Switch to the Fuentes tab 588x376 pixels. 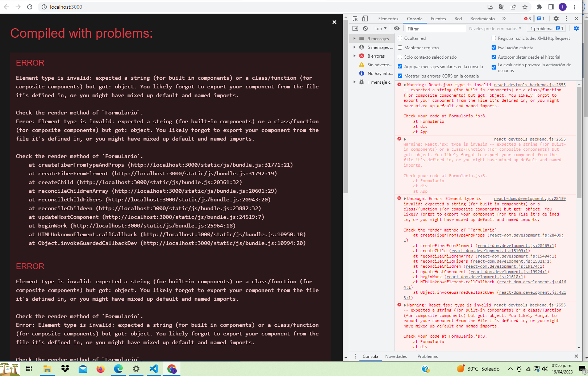pyautogui.click(x=438, y=18)
